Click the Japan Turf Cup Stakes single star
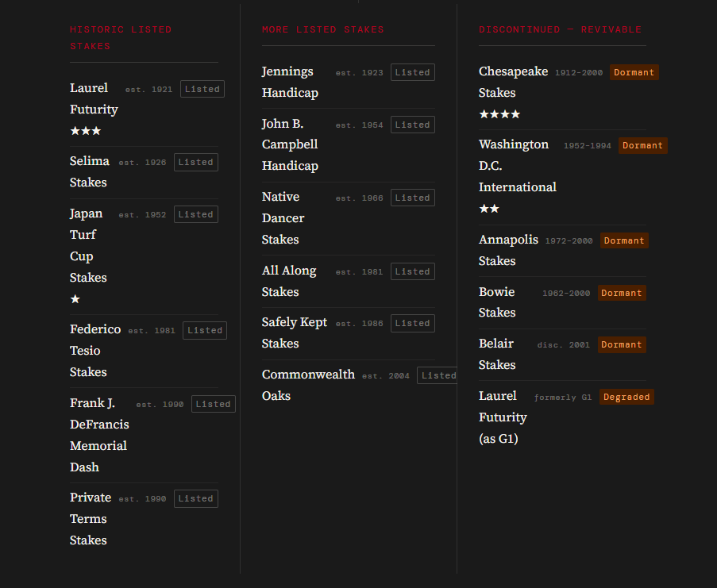Screen dimensions: 717x588 coord(75,299)
